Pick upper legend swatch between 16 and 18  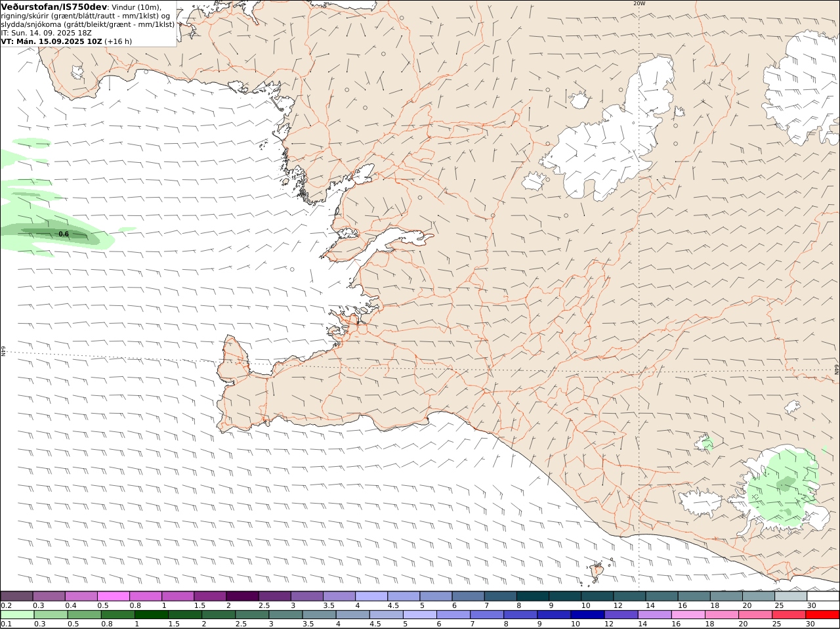(694, 596)
